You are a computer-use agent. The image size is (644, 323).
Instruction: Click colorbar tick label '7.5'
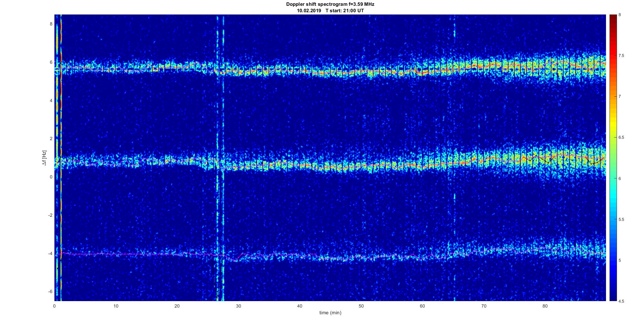tap(621, 56)
